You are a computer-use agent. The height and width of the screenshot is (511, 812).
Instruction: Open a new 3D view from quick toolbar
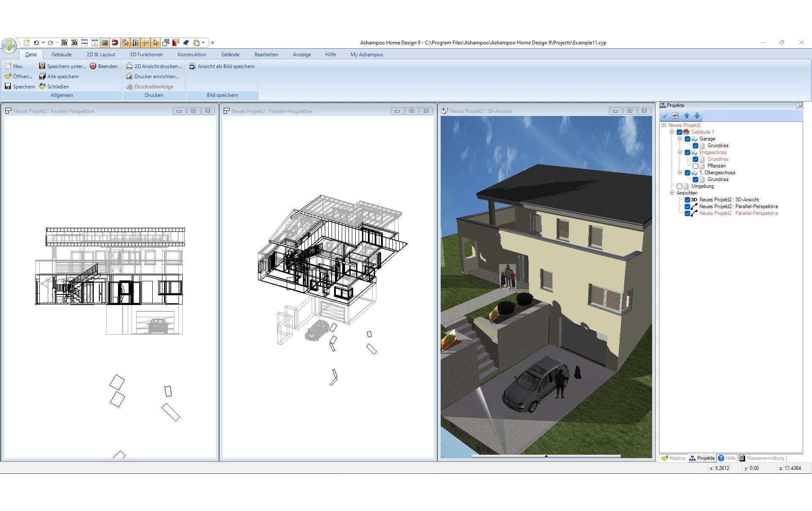[74, 43]
